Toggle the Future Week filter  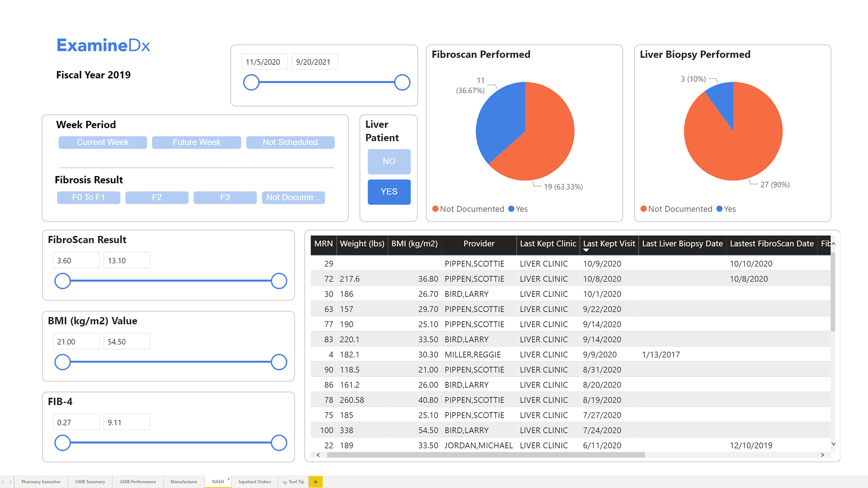tap(196, 142)
